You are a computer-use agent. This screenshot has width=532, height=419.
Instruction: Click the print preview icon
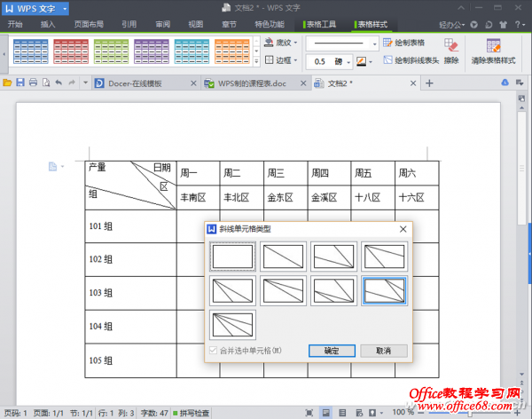pyautogui.click(x=46, y=83)
